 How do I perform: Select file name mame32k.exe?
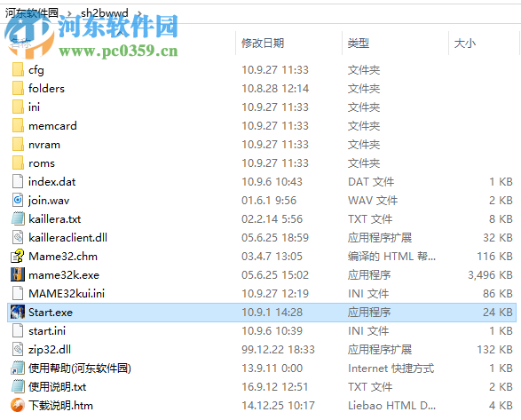pyautogui.click(x=64, y=274)
